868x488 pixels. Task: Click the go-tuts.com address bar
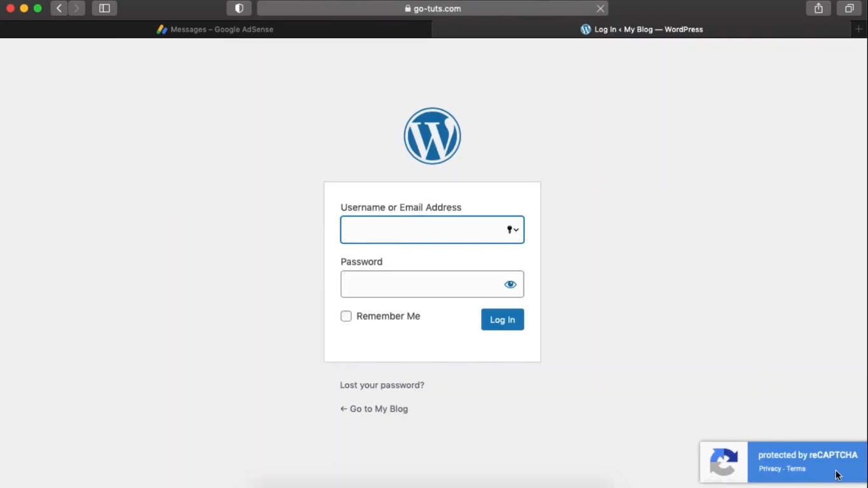point(433,8)
